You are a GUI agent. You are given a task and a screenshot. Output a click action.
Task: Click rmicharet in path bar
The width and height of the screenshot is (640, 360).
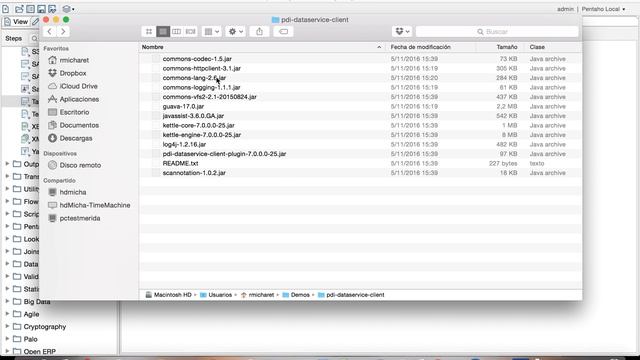257,295
